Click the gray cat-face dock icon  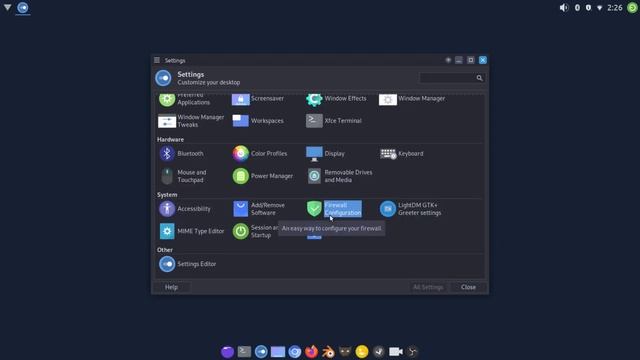[345, 351]
